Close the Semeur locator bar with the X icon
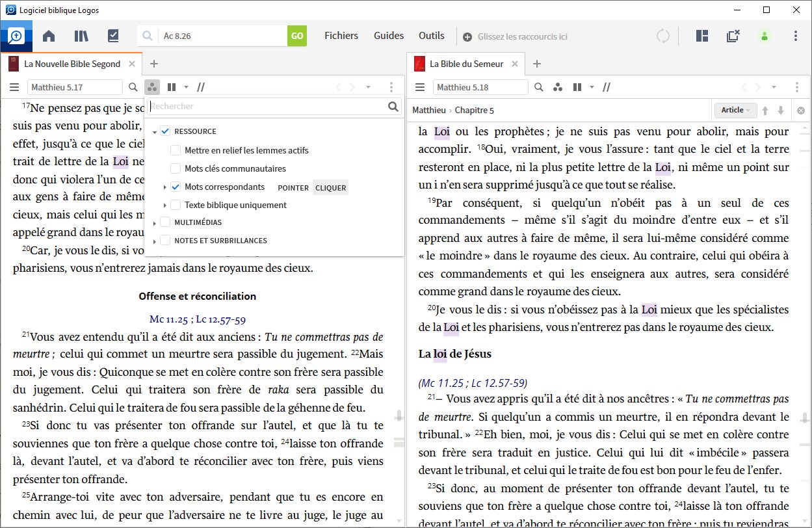The width and height of the screenshot is (812, 528). click(x=801, y=111)
